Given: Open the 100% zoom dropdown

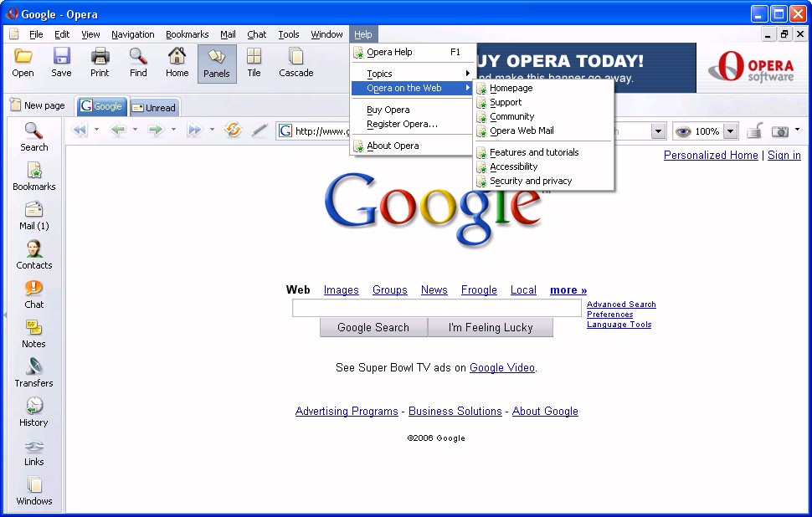Looking at the screenshot, I should [x=730, y=131].
